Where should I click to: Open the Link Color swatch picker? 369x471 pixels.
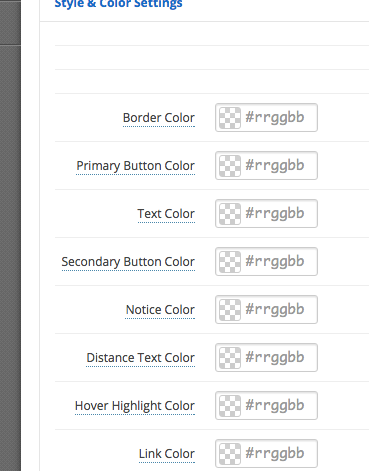(x=230, y=454)
